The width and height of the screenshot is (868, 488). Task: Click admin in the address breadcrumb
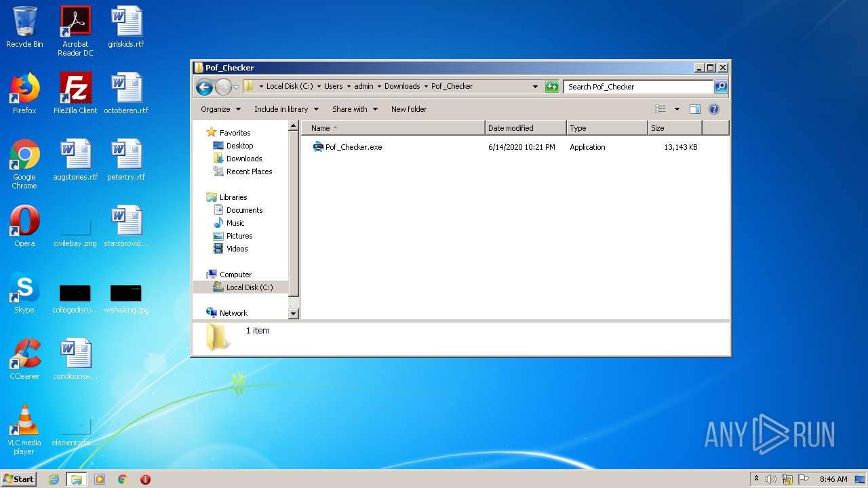pyautogui.click(x=363, y=87)
